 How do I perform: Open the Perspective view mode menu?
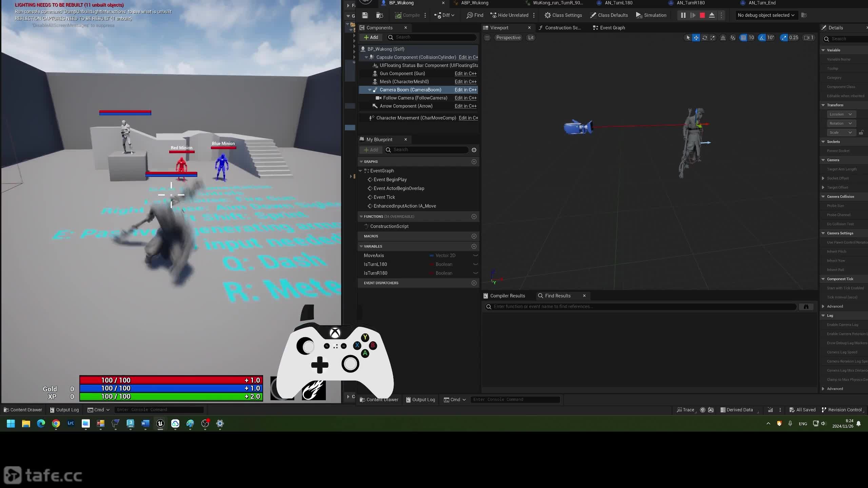click(x=508, y=38)
